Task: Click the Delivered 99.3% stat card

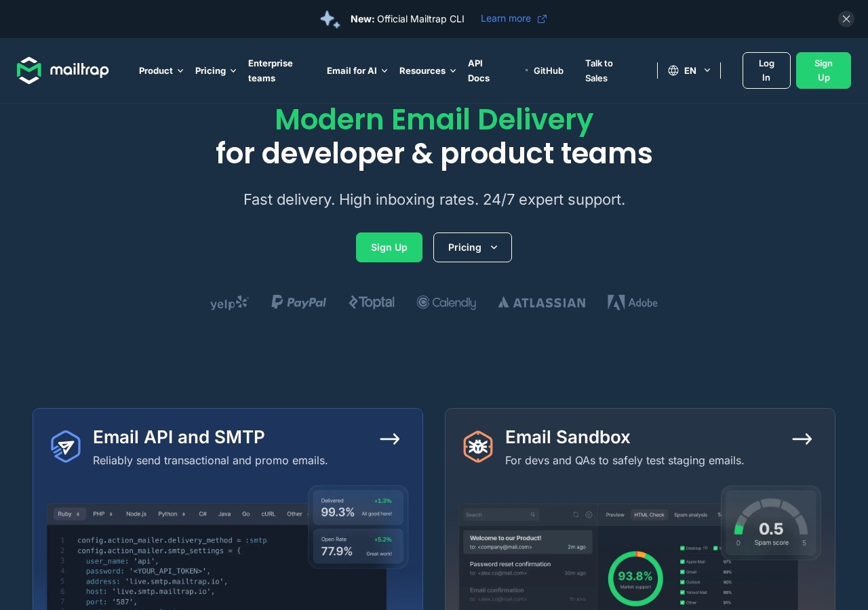Action: [358, 508]
